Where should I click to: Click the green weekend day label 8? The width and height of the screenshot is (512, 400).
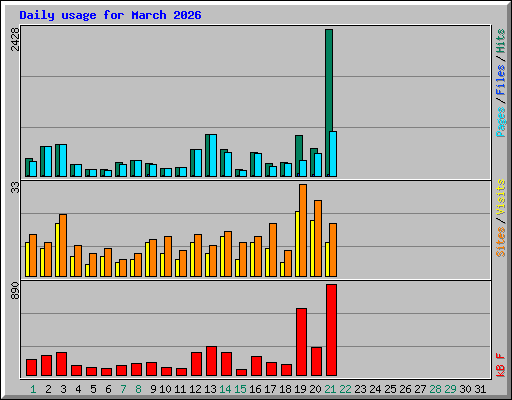138,389
